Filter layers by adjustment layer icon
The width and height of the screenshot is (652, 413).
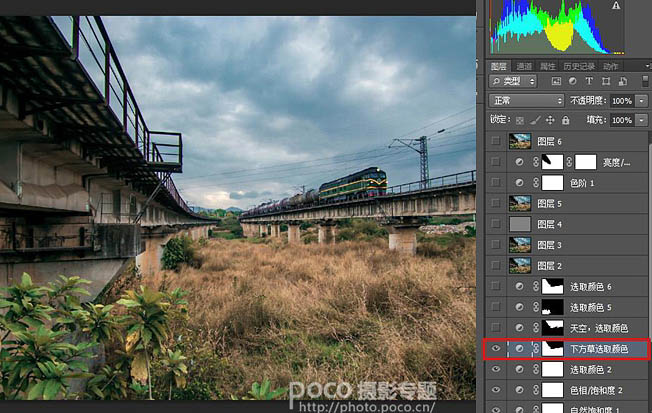coord(573,81)
